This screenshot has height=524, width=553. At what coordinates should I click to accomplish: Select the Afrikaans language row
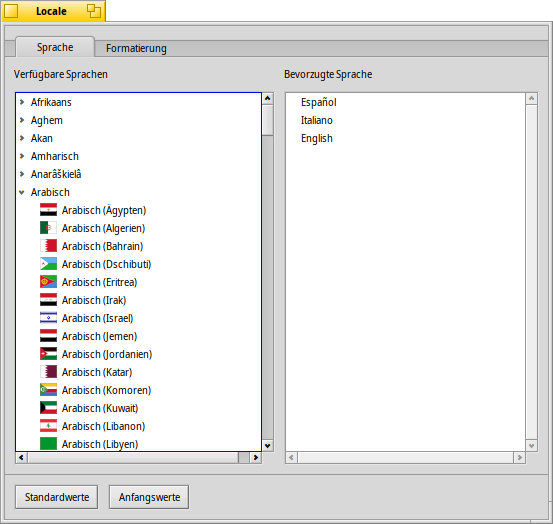point(139,102)
